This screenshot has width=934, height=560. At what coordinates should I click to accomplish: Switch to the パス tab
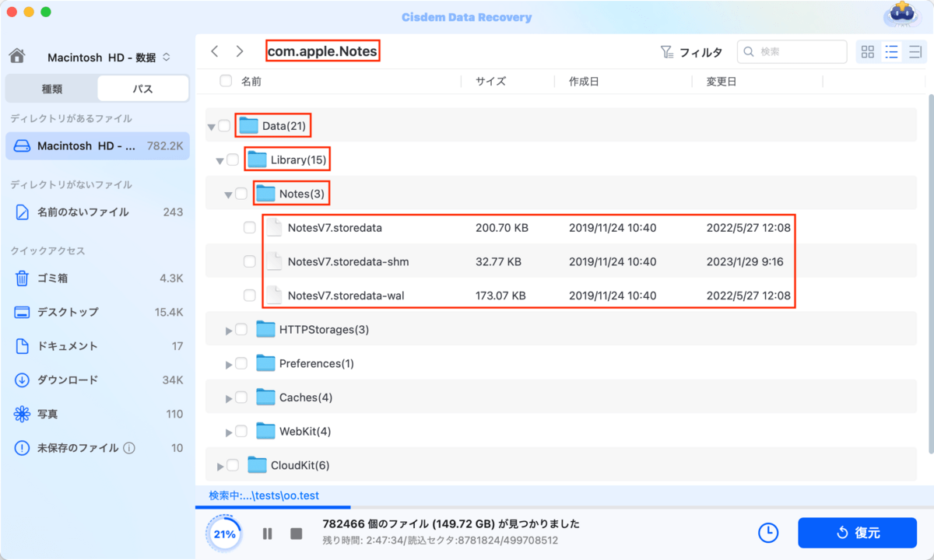(x=142, y=89)
